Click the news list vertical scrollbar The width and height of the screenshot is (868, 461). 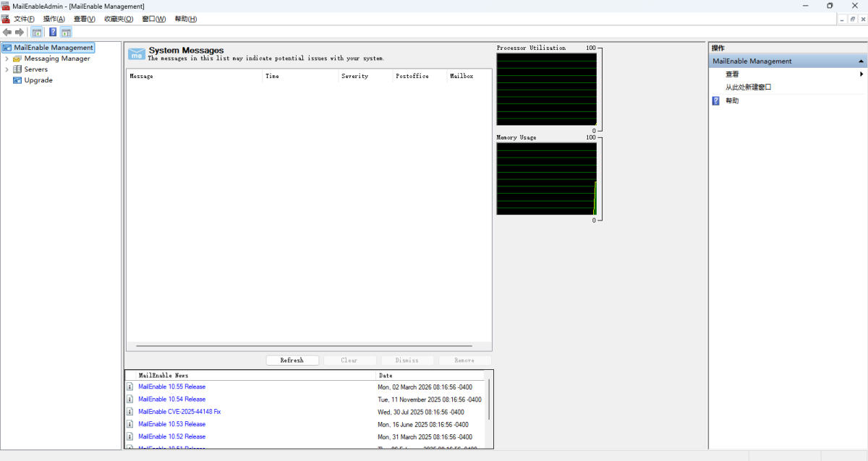490,399
